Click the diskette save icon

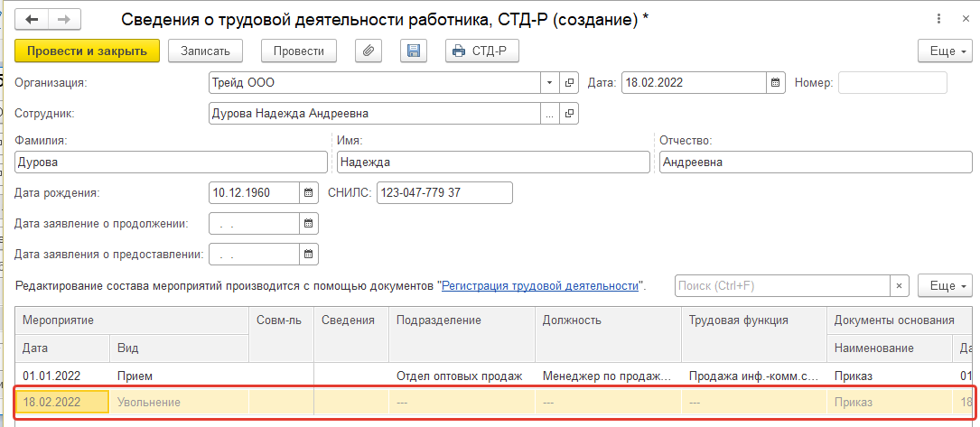tap(414, 51)
